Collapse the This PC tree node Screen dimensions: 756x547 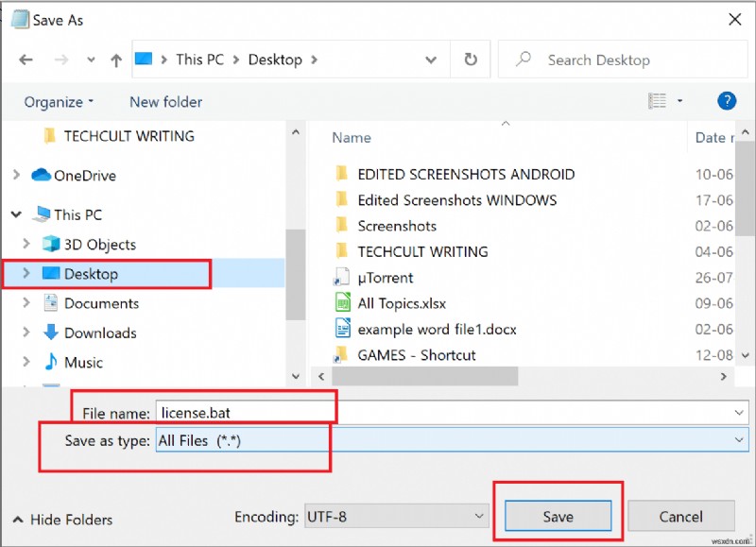[16, 214]
